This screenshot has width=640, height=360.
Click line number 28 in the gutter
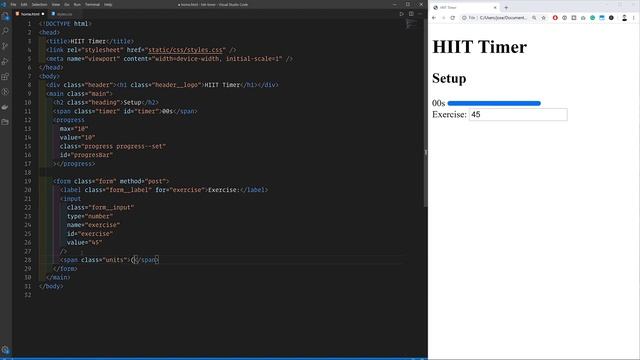[x=28, y=260]
